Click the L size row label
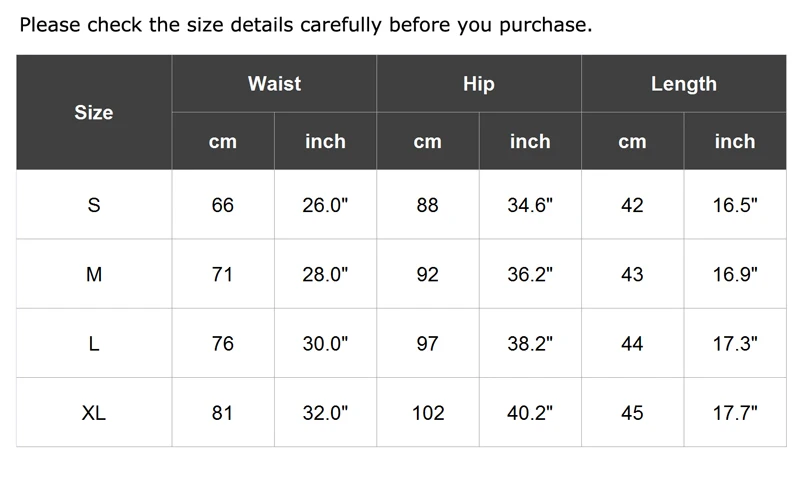The image size is (800, 479). (94, 343)
